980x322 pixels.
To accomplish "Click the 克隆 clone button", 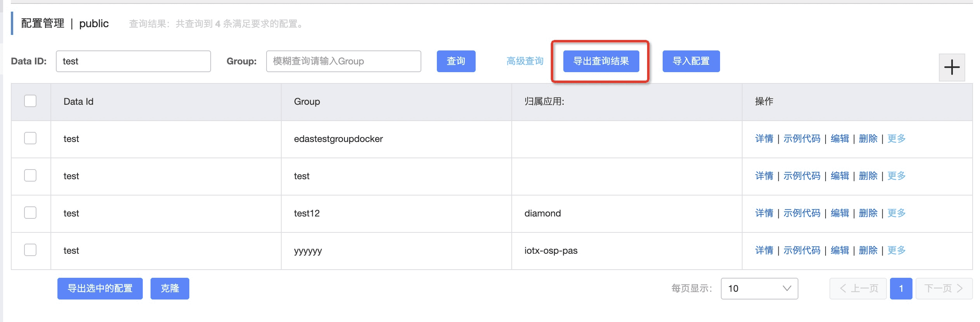I will [170, 288].
